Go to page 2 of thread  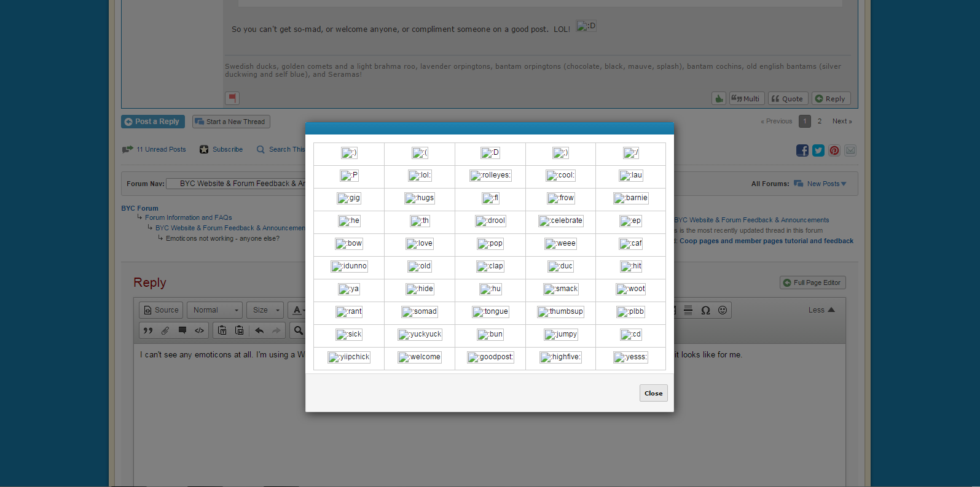(x=819, y=122)
